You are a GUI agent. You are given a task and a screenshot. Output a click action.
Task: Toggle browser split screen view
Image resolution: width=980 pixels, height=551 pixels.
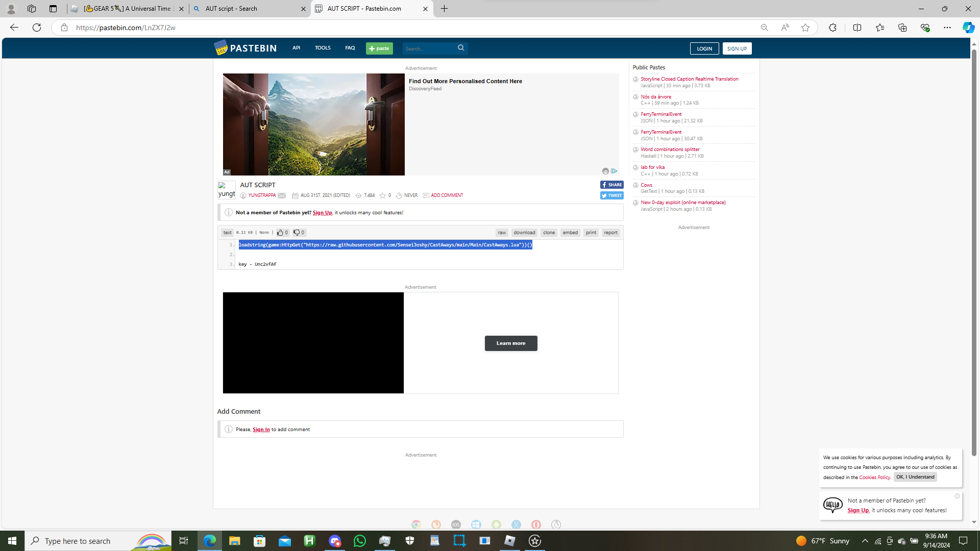pyautogui.click(x=857, y=28)
